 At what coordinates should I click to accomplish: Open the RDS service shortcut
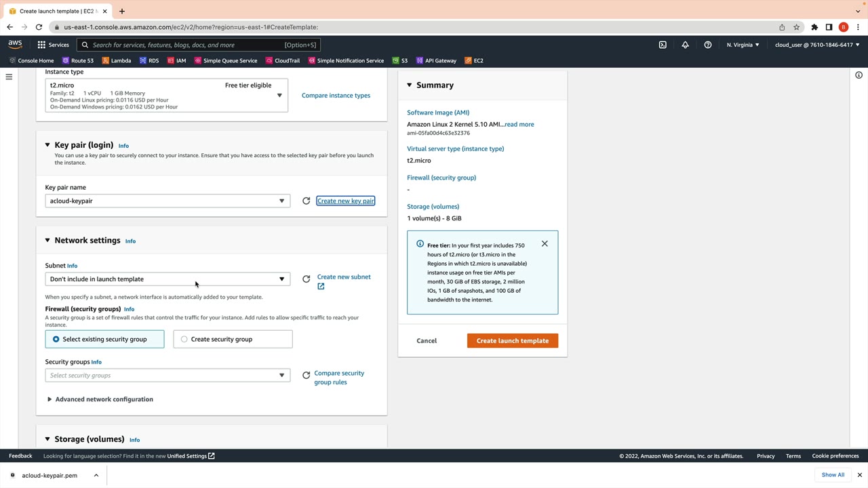pos(149,60)
